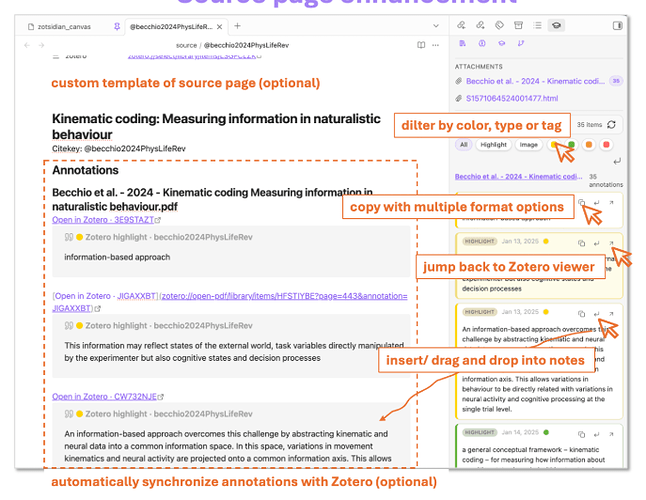Click the zotero://open-pdf/library/items/HFSTIYBE link
The image size is (646, 500).
click(x=284, y=296)
